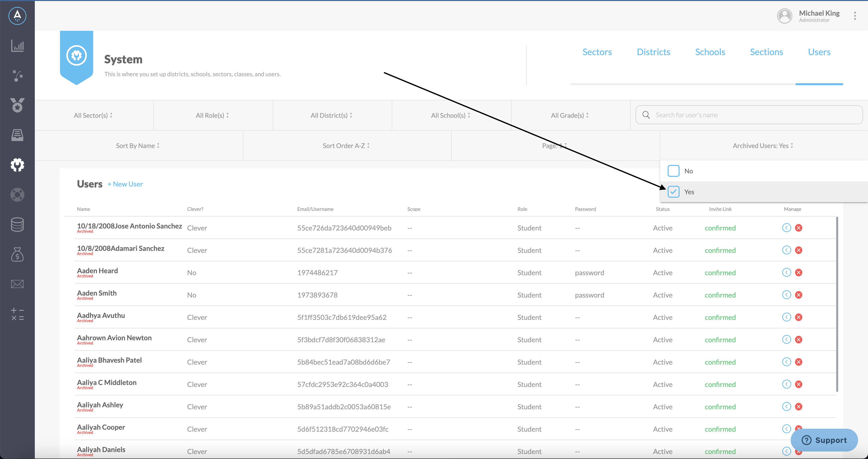Switch to the Districts tab
This screenshot has height=459, width=868.
pyautogui.click(x=653, y=52)
